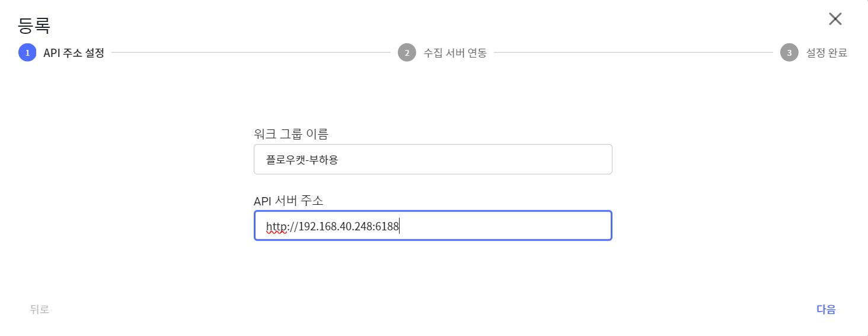The height and width of the screenshot is (336, 868).
Task: Place cursor on the 192.168.40.248 IP address
Action: coord(336,226)
